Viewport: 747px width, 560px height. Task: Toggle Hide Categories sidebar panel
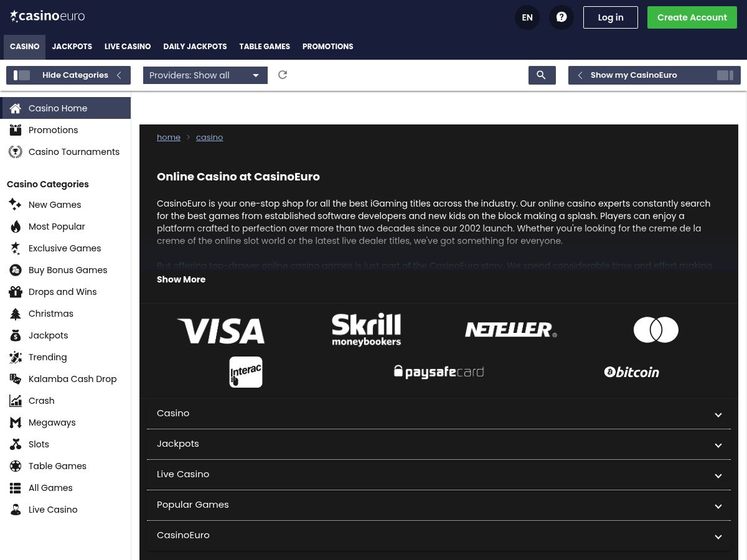coord(68,75)
